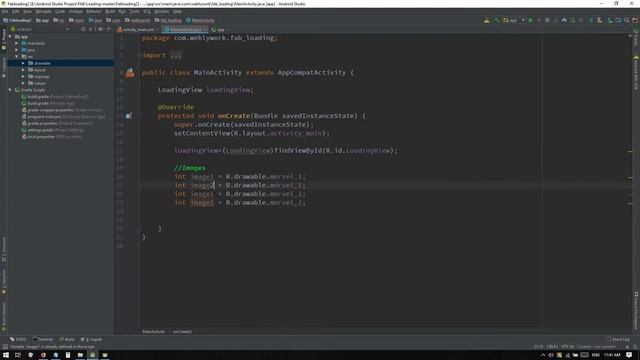Expand the java folder in project tree
Image resolution: width=640 pixels, height=360 pixels.
click(x=17, y=50)
